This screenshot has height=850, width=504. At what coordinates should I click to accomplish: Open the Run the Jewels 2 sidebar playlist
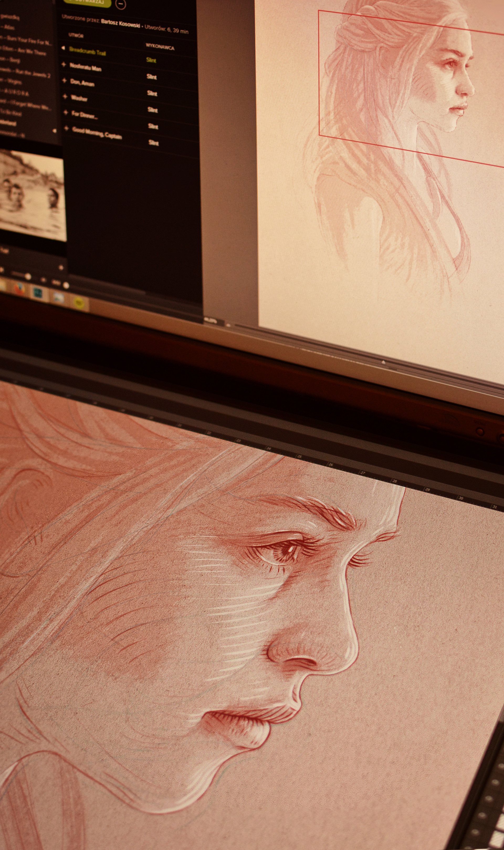25,73
